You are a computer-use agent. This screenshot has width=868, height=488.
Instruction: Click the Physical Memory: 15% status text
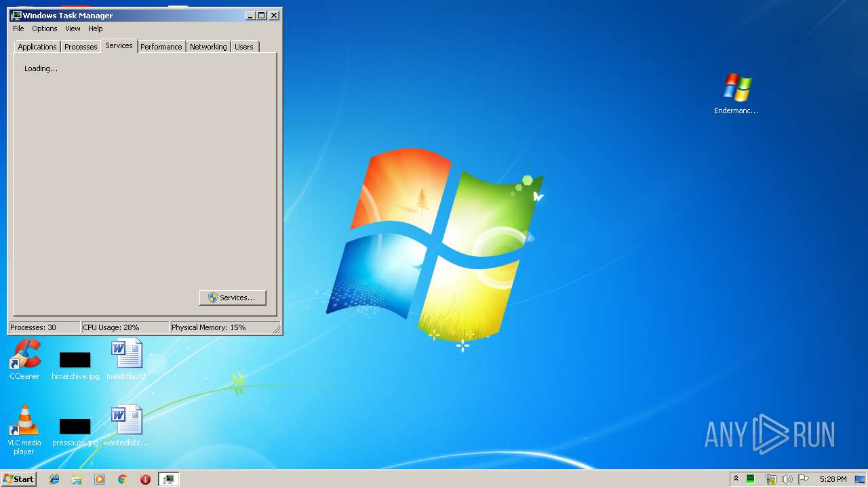(x=208, y=327)
